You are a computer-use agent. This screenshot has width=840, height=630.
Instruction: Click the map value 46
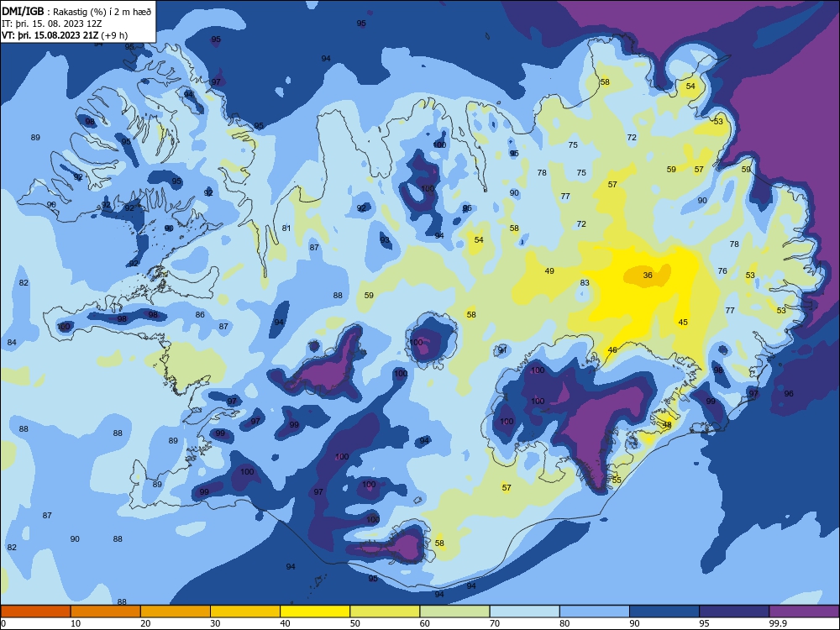coord(612,350)
